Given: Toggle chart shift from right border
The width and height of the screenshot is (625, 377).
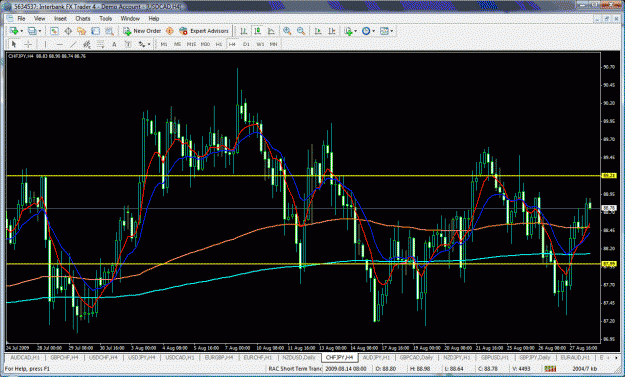Looking at the screenshot, I should pyautogui.click(x=332, y=31).
